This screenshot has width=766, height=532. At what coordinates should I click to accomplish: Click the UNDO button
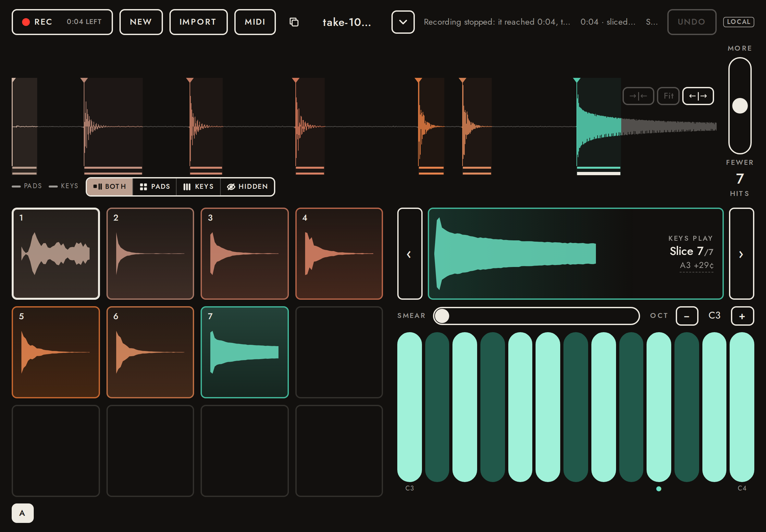[x=691, y=22]
